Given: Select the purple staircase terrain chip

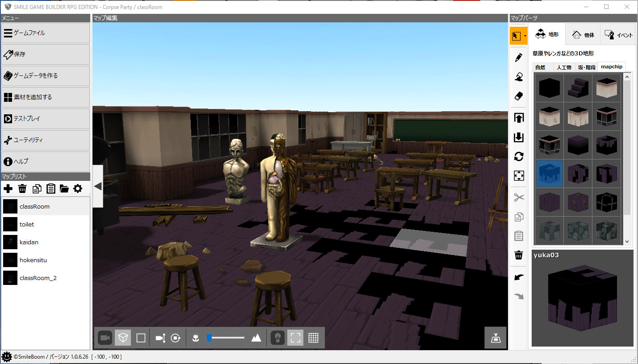Looking at the screenshot, I should [578, 88].
